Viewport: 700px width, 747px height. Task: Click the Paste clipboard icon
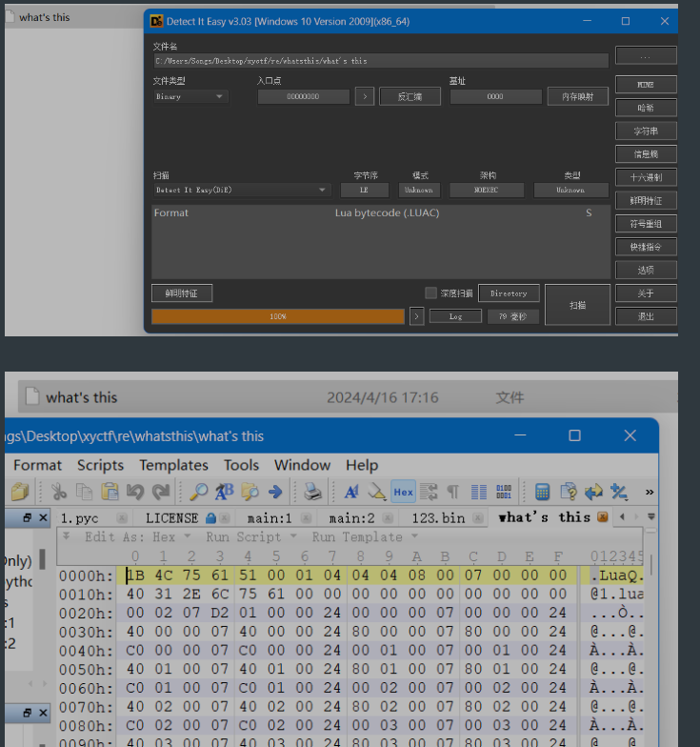coord(110,492)
